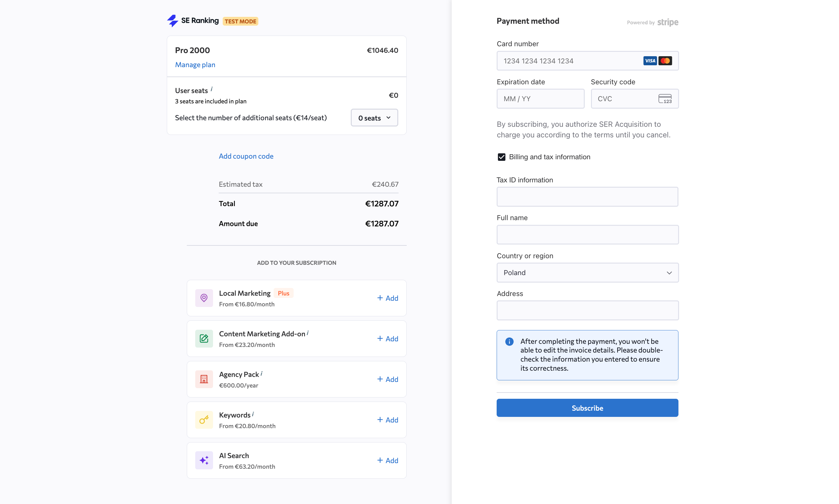Click the Local Marketing location pin icon
Viewport: 839px width, 504px height.
(204, 298)
